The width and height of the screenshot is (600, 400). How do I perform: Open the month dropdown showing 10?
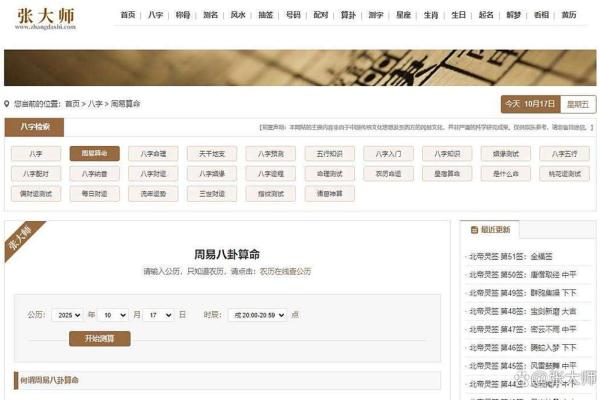(x=113, y=315)
